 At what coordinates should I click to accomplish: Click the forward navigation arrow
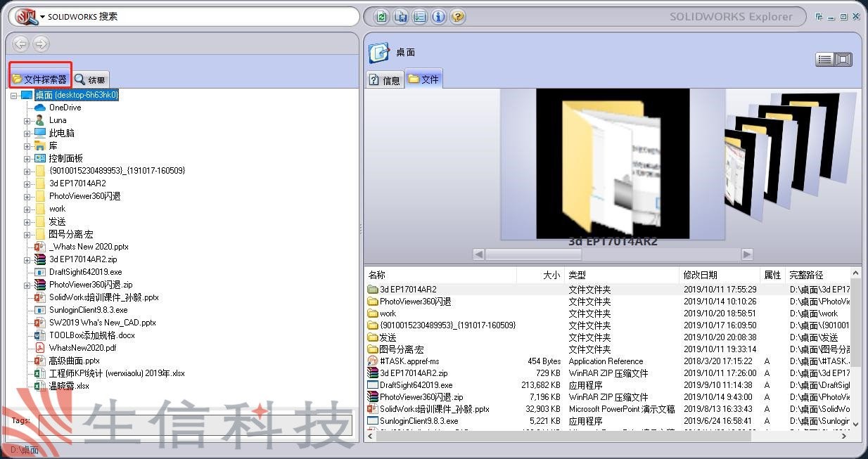41,44
